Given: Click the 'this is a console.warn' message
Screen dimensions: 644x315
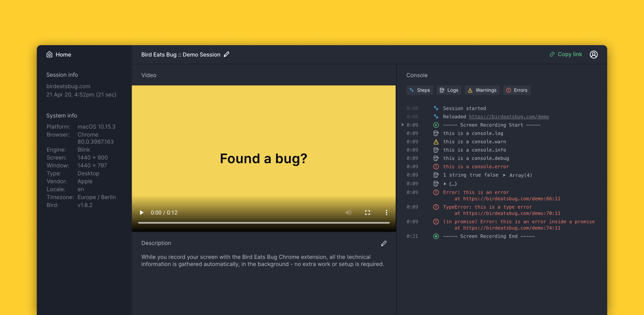Looking at the screenshot, I should (x=475, y=142).
